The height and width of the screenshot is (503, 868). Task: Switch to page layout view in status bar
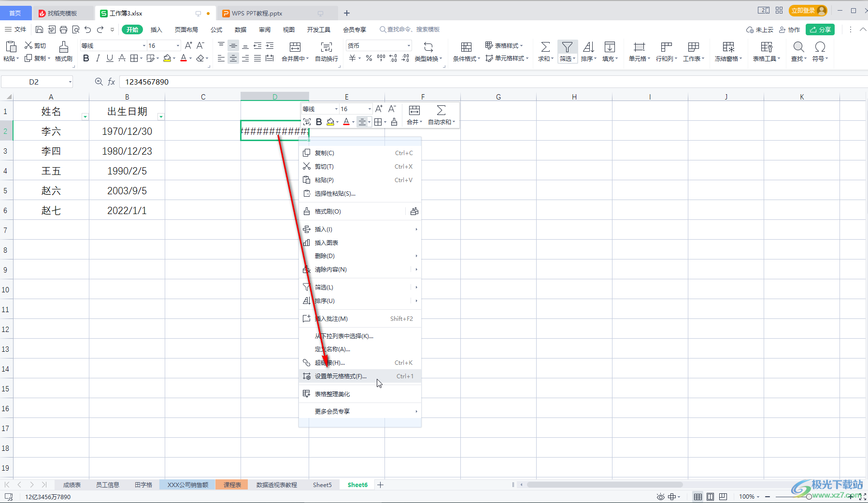click(x=710, y=496)
